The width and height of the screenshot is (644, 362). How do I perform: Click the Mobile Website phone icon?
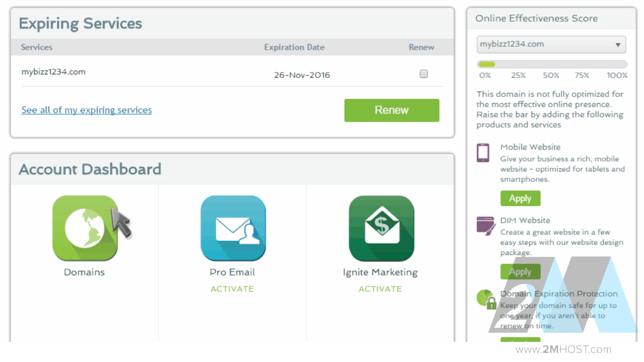tap(483, 153)
